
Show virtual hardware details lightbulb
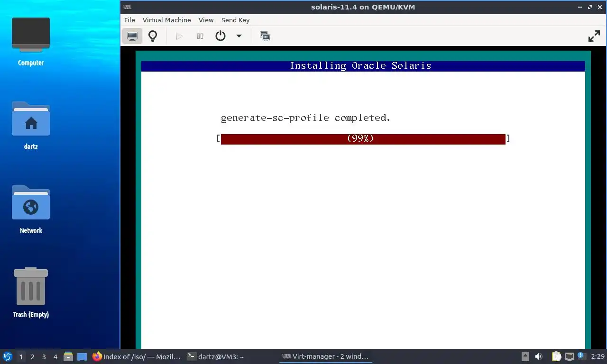pos(153,36)
